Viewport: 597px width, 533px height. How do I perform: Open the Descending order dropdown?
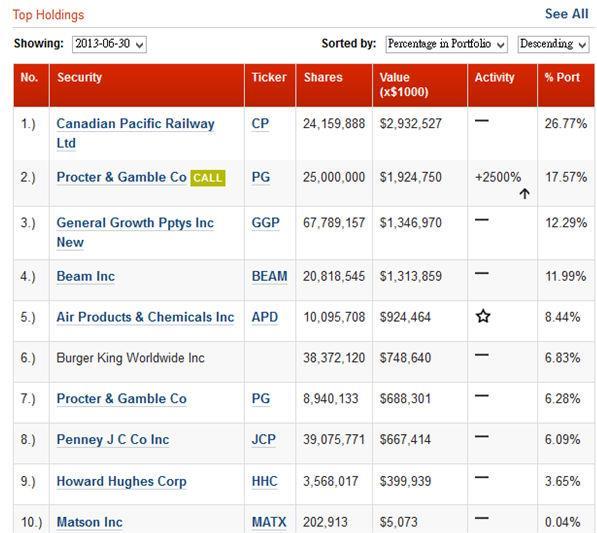pyautogui.click(x=553, y=44)
